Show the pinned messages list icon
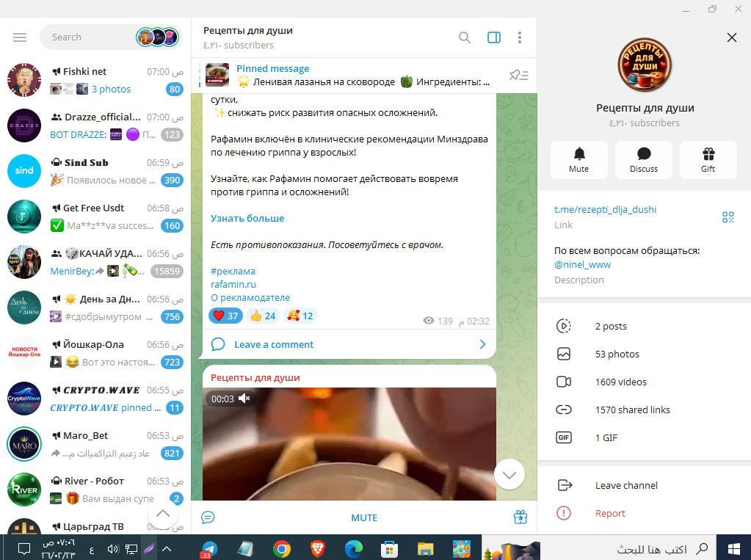Image resolution: width=751 pixels, height=560 pixels. click(x=519, y=75)
